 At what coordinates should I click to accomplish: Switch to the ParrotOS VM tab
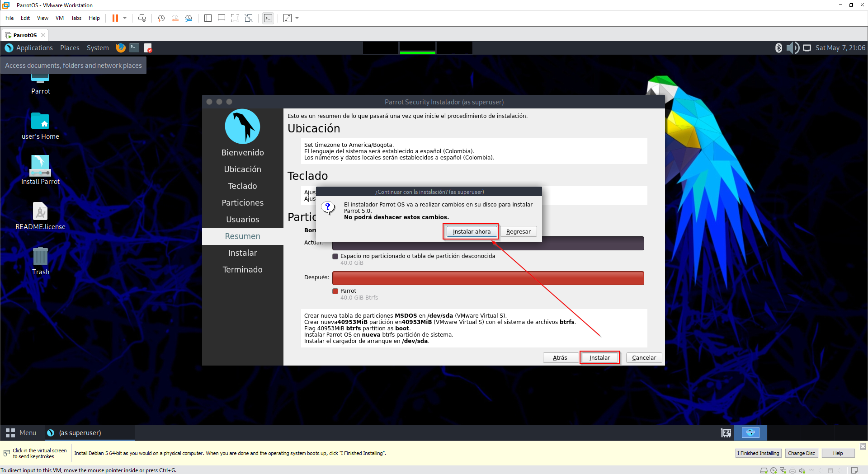(25, 35)
